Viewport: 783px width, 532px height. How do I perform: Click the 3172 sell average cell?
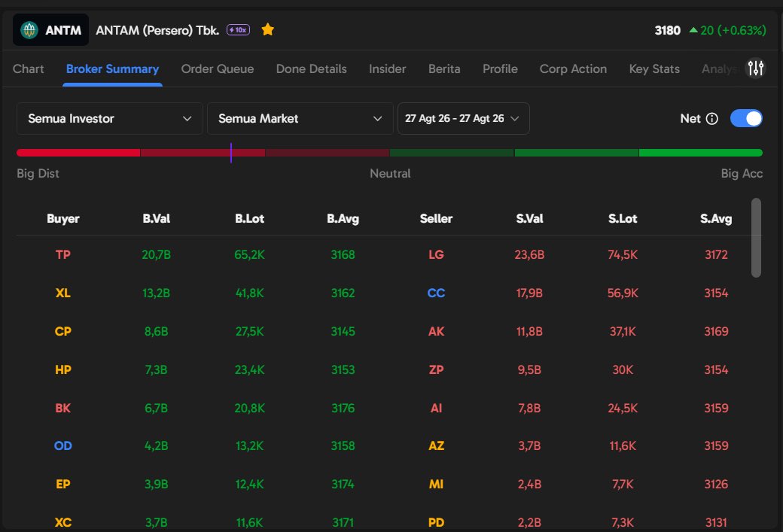[x=716, y=254]
